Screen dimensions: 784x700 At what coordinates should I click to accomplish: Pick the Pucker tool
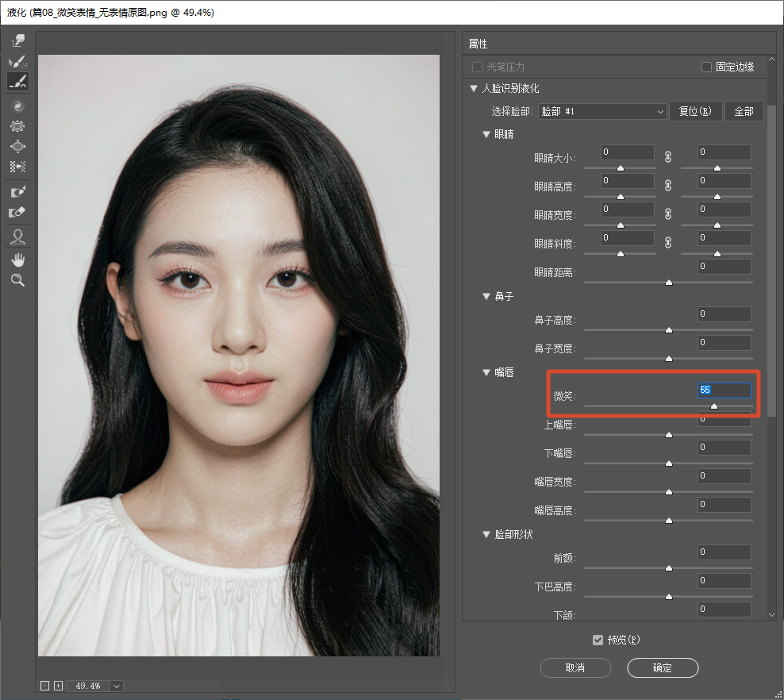coord(18,126)
